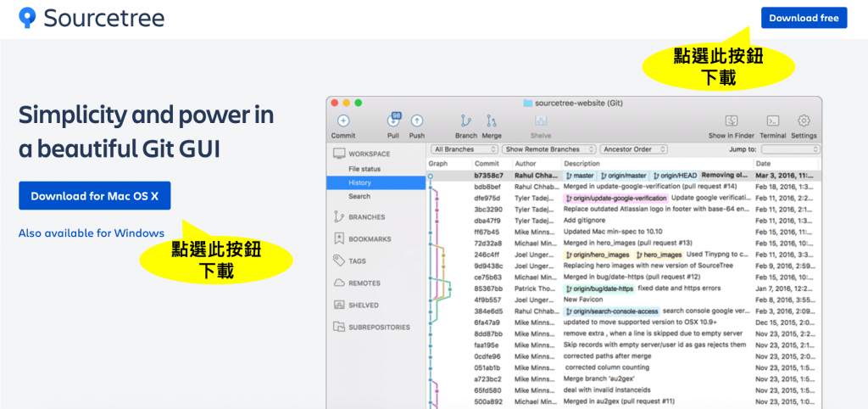The image size is (868, 409).
Task: Click the Pull toolbar icon
Action: (x=393, y=120)
